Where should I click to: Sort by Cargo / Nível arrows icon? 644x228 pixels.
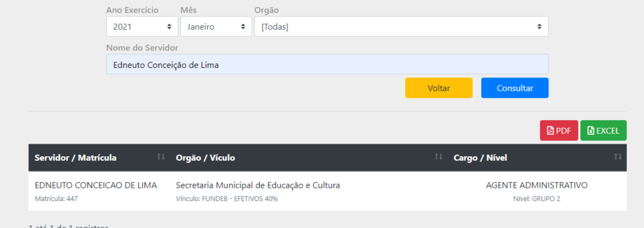pos(618,157)
